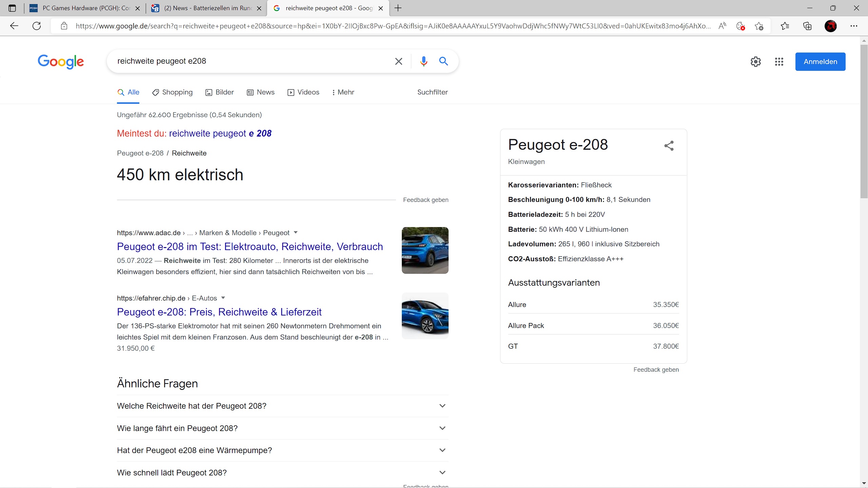
Task: Open Google settings gear icon
Action: [755, 62]
